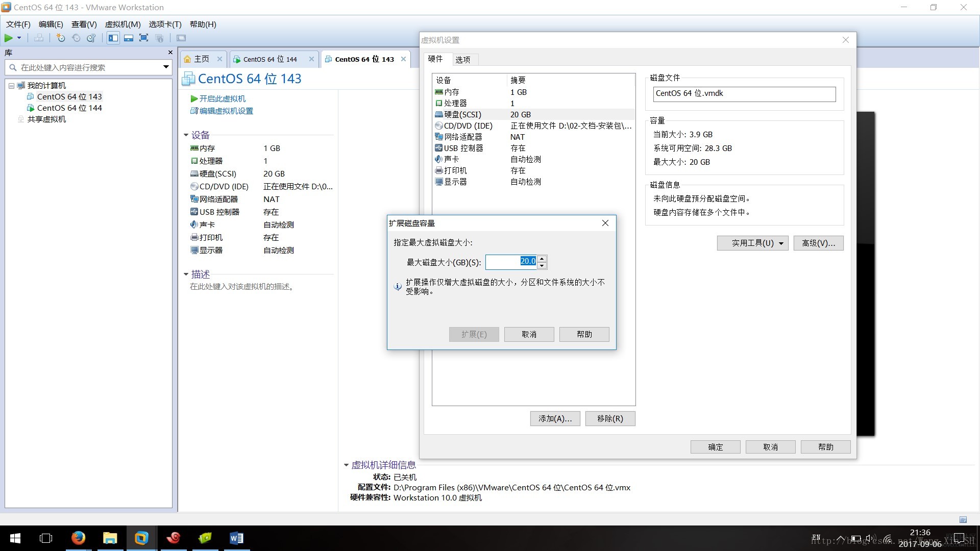The width and height of the screenshot is (980, 551).
Task: Select the 硬盘(SCSI) device in hardware list
Action: (462, 114)
